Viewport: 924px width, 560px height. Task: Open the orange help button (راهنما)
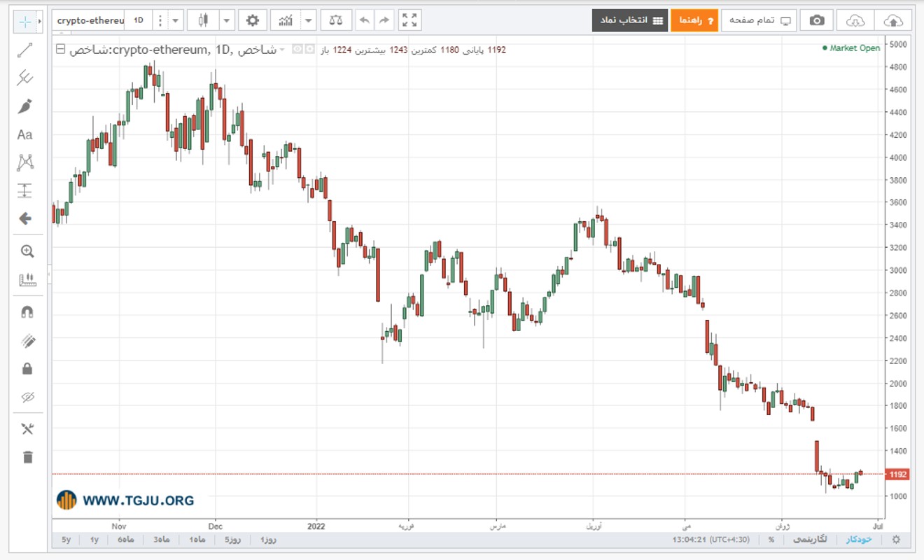694,20
